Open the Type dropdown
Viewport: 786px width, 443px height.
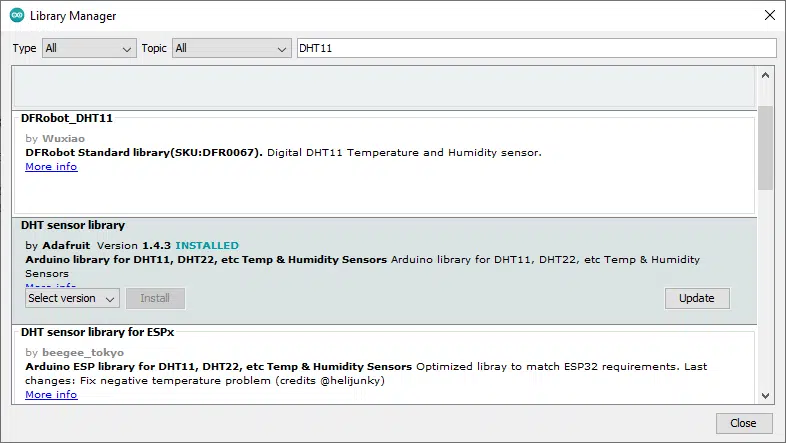click(x=89, y=49)
